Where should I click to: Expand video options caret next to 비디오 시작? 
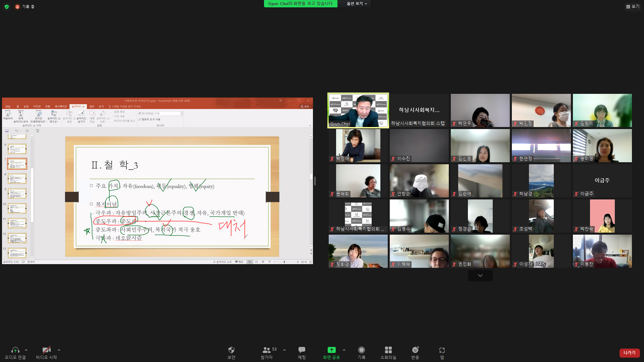59,350
